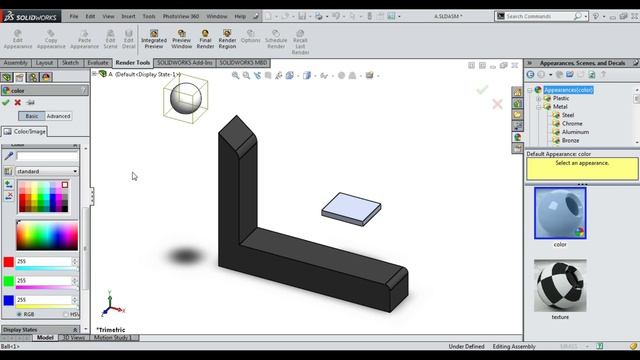Viewport: 640px width, 360px height.
Task: Open the Motion Study 1 tab
Action: click(113, 338)
